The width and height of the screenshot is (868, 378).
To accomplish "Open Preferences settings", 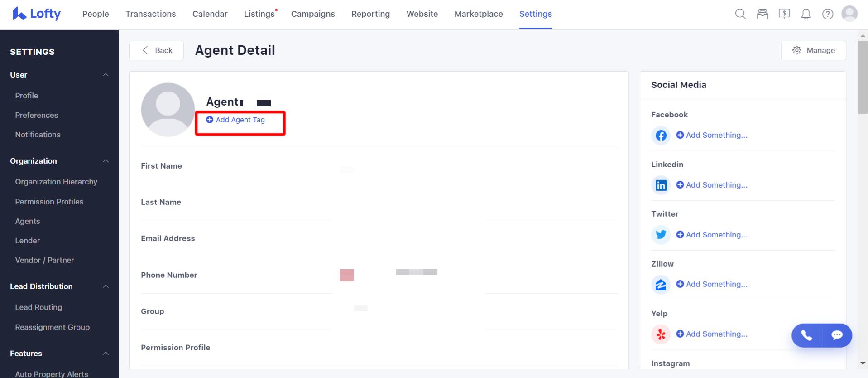I will (x=37, y=115).
